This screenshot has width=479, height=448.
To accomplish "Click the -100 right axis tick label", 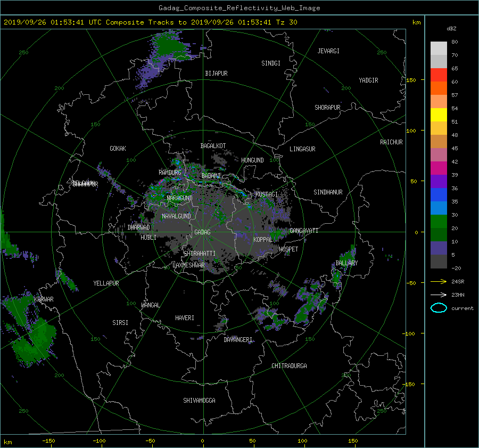I will coord(410,333).
